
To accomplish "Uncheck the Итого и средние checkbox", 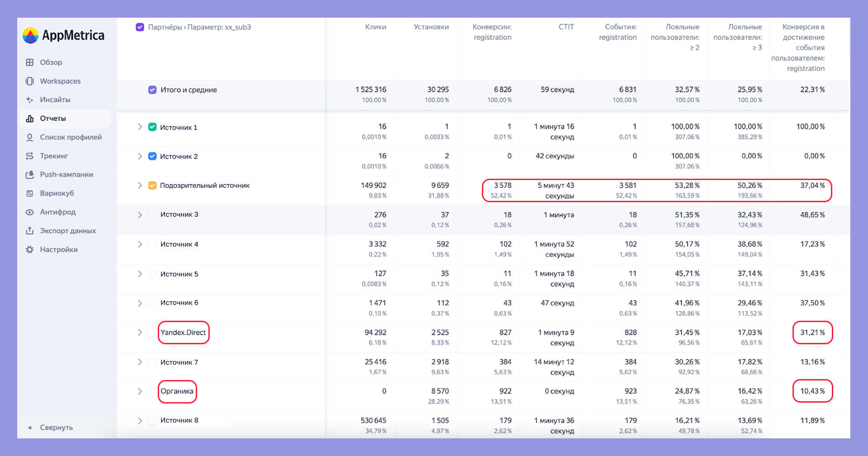I will (152, 90).
